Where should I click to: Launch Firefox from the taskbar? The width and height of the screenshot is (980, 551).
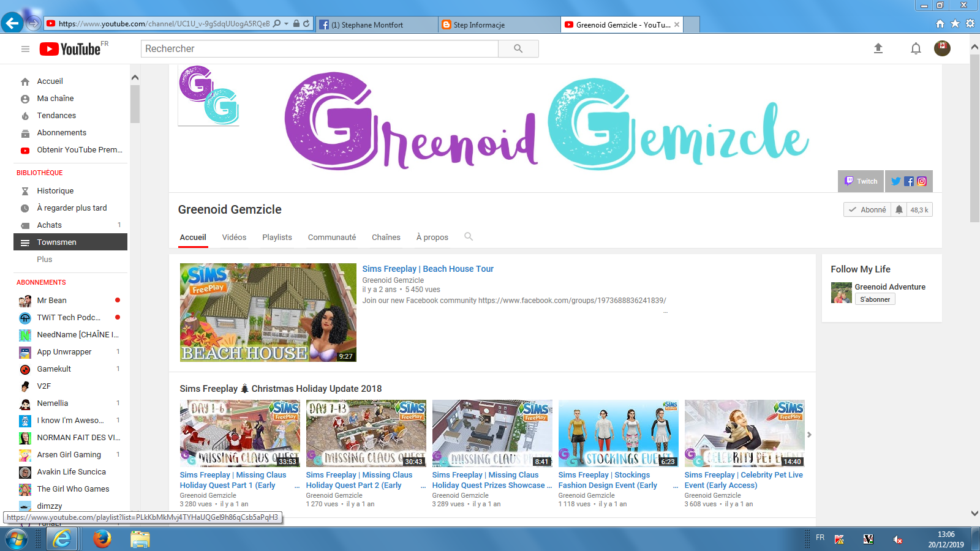click(x=102, y=539)
